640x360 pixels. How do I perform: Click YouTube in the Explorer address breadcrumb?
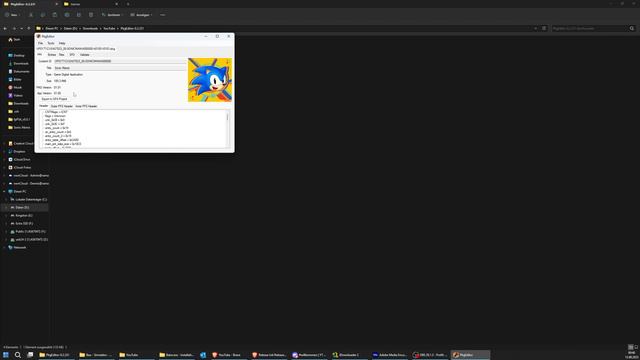point(109,29)
